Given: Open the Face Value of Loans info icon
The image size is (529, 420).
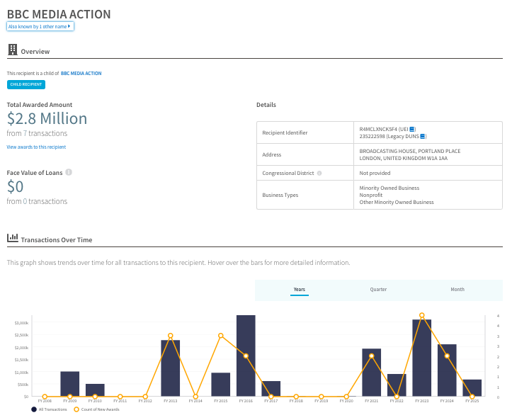Looking at the screenshot, I should click(x=69, y=172).
